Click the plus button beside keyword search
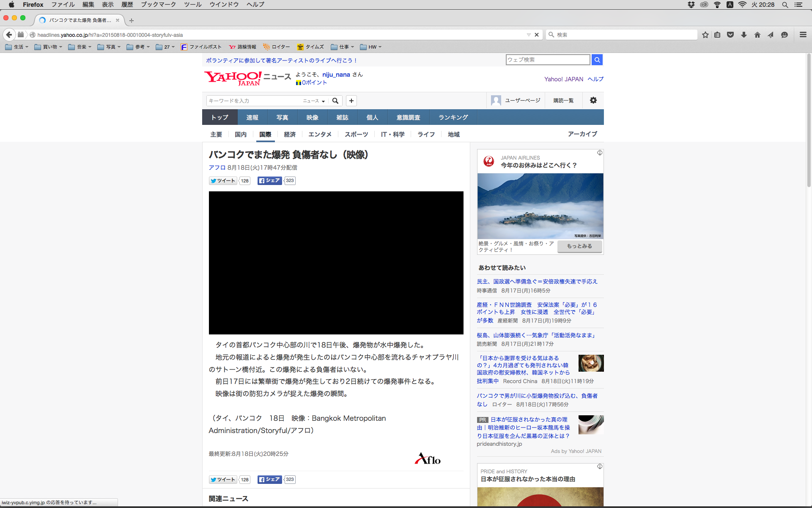This screenshot has height=508, width=812. (351, 101)
